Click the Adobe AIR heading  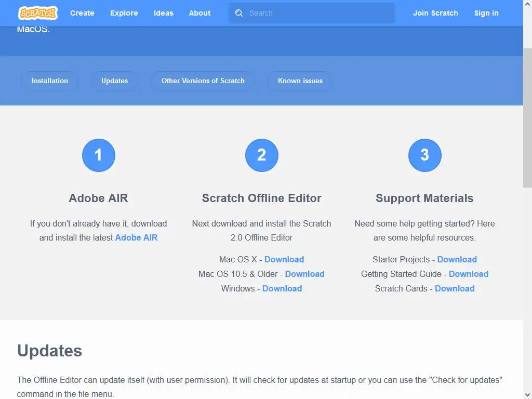[98, 198]
